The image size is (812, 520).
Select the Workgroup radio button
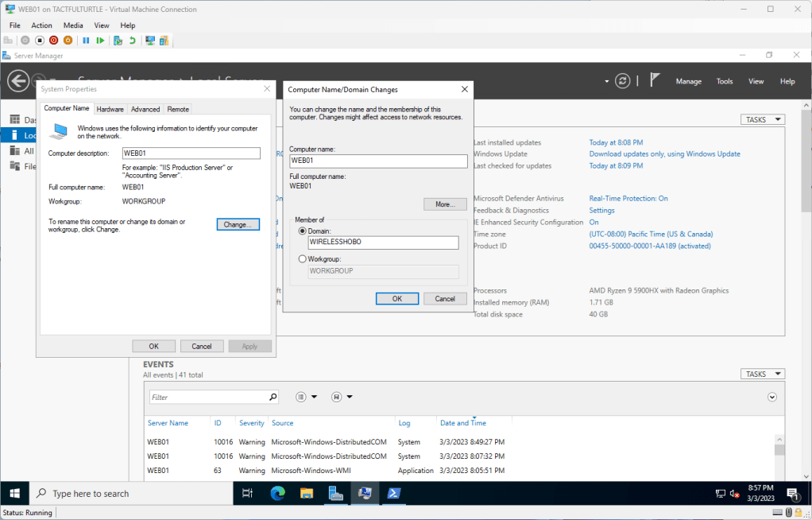click(302, 259)
